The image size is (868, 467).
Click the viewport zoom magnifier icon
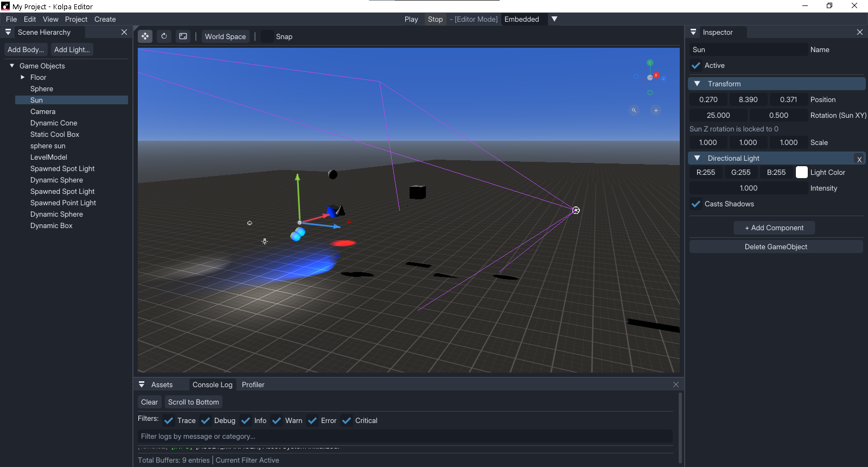coord(634,110)
